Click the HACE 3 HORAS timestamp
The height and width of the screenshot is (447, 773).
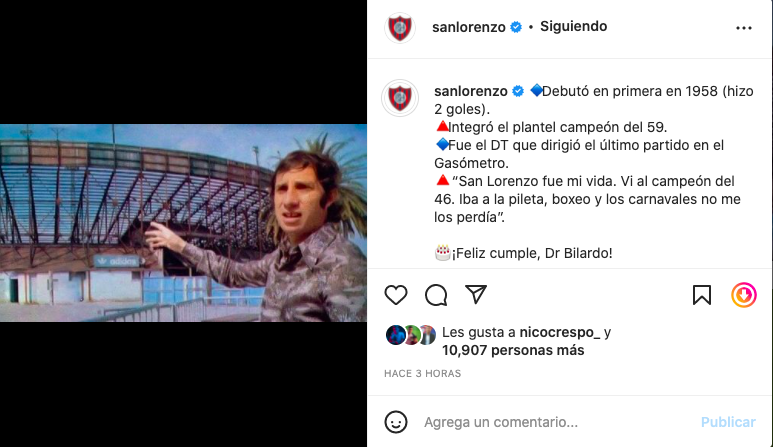pos(422,374)
